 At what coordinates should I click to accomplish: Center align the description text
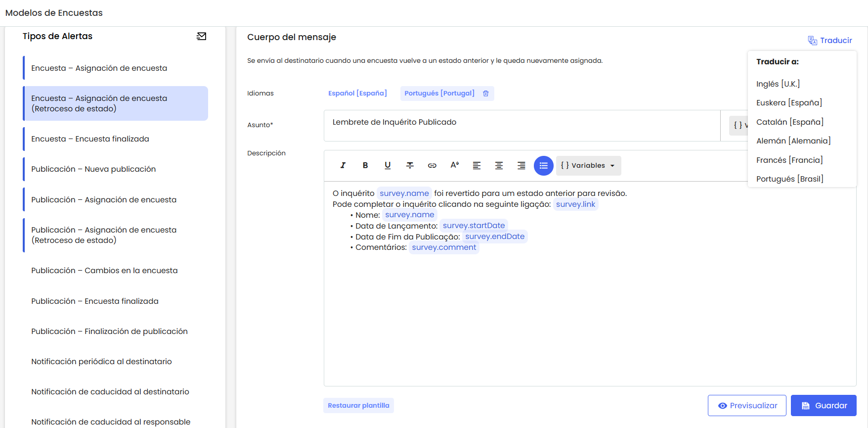tap(499, 165)
